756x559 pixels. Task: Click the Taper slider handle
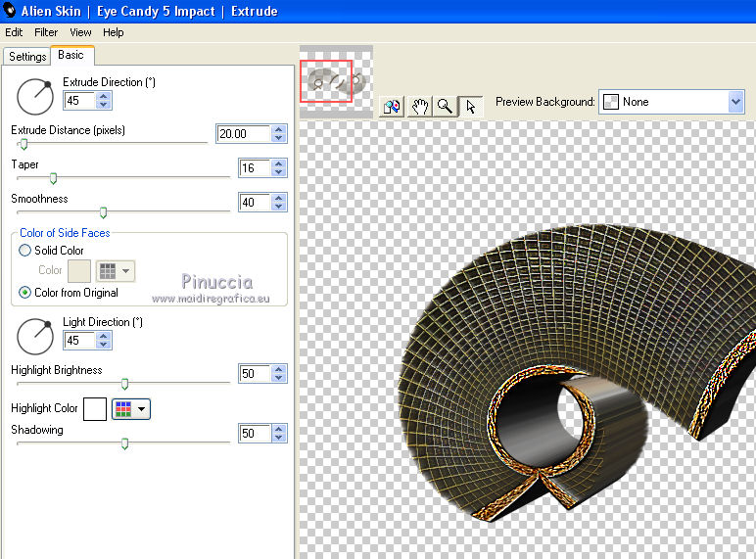click(x=53, y=178)
